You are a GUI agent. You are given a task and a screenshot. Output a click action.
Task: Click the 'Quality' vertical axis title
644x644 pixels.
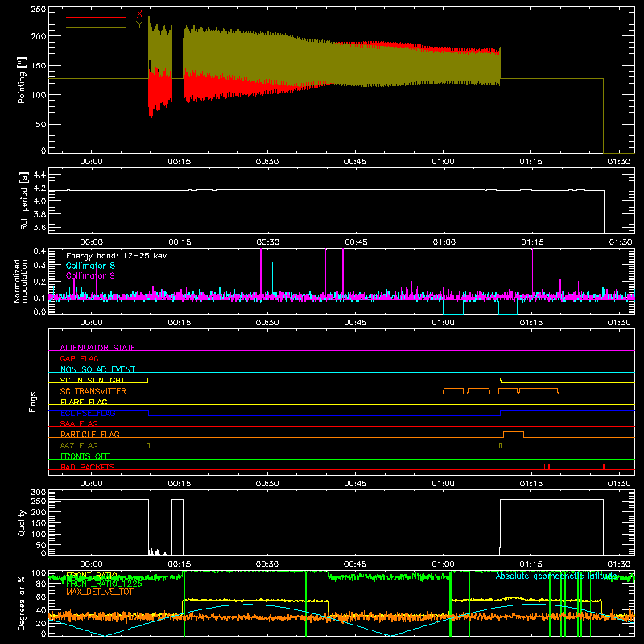click(22, 522)
